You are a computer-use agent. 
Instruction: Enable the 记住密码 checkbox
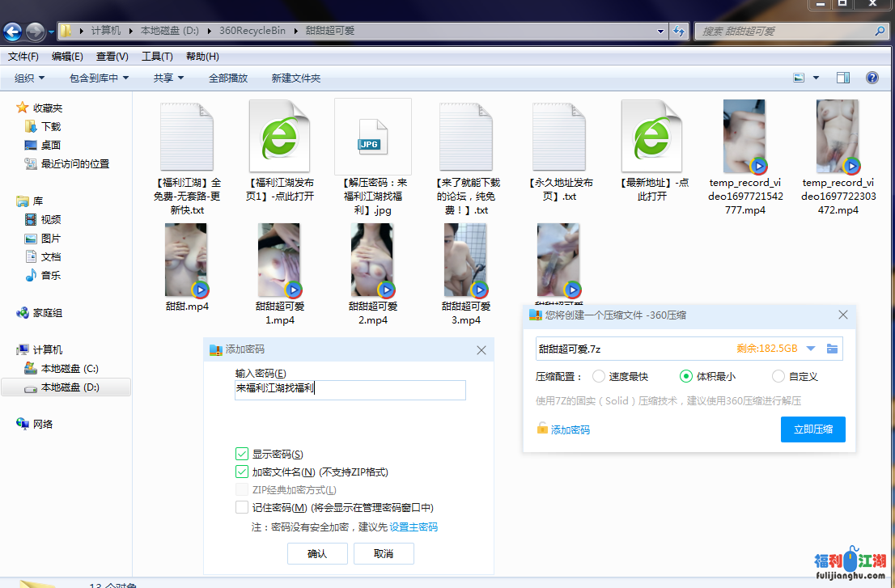pos(242,508)
